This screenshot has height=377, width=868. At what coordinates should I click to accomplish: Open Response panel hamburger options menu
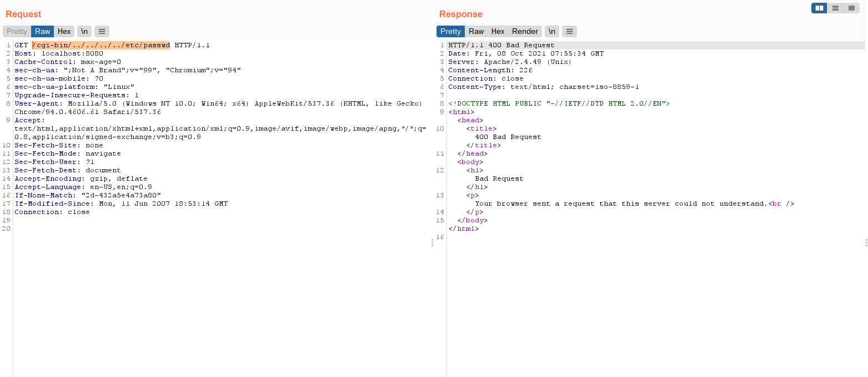coord(569,31)
